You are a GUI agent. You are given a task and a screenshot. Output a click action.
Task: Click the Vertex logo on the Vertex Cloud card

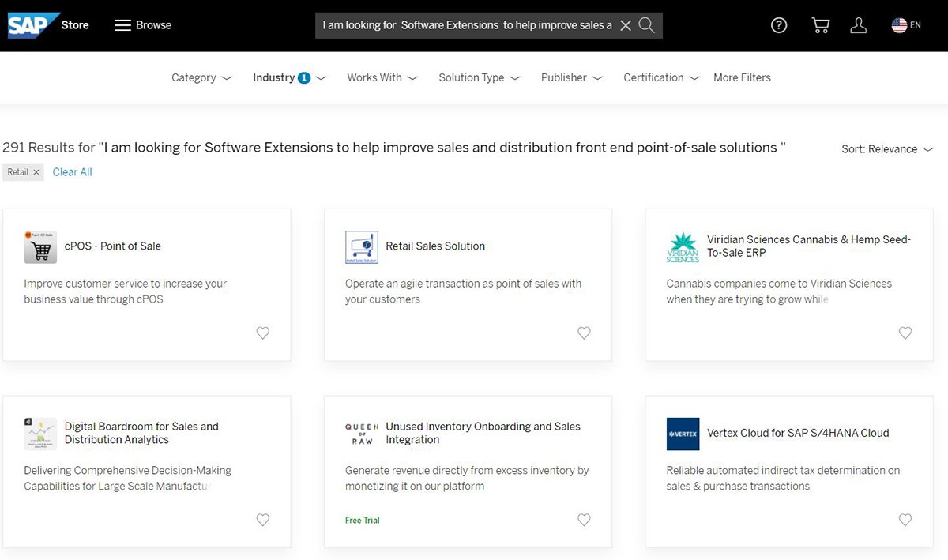[683, 433]
